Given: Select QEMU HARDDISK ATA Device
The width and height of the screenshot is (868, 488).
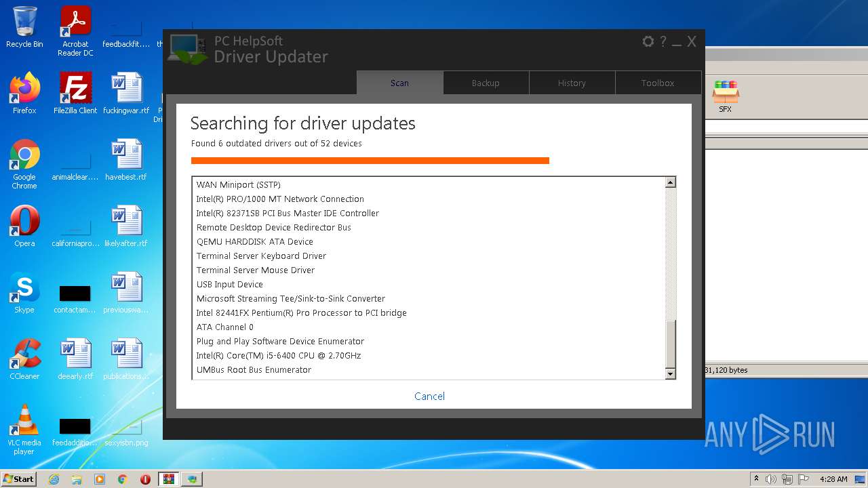Looking at the screenshot, I should [x=254, y=241].
